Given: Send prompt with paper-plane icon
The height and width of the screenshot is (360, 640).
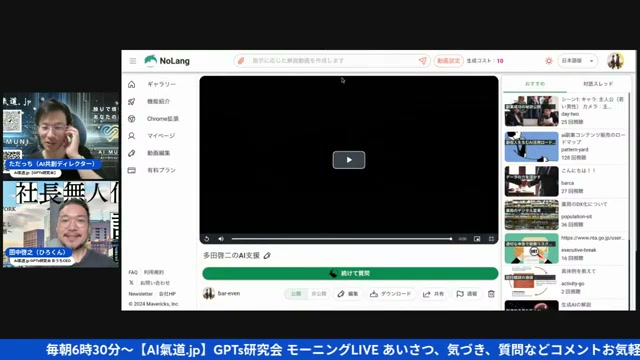Looking at the screenshot, I should [422, 61].
